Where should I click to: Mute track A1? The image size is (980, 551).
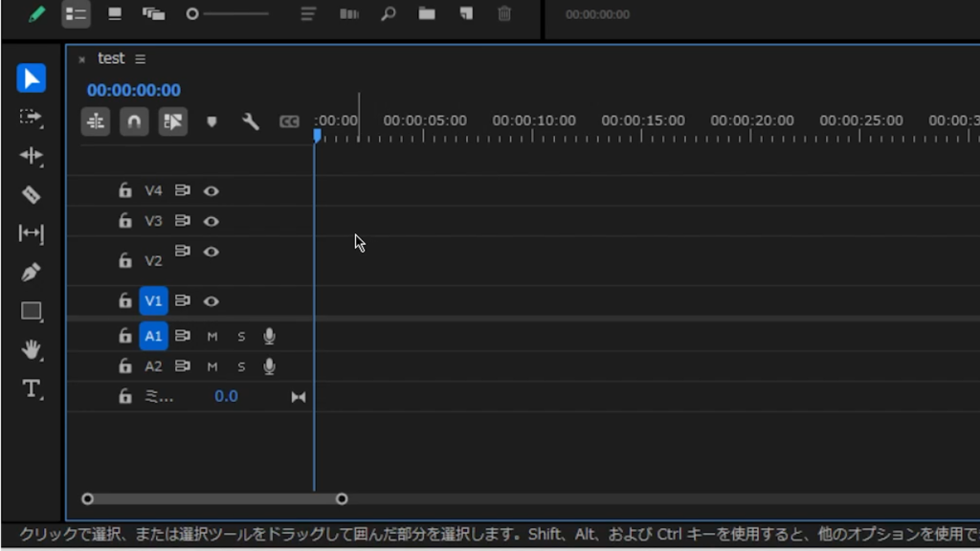pos(212,337)
